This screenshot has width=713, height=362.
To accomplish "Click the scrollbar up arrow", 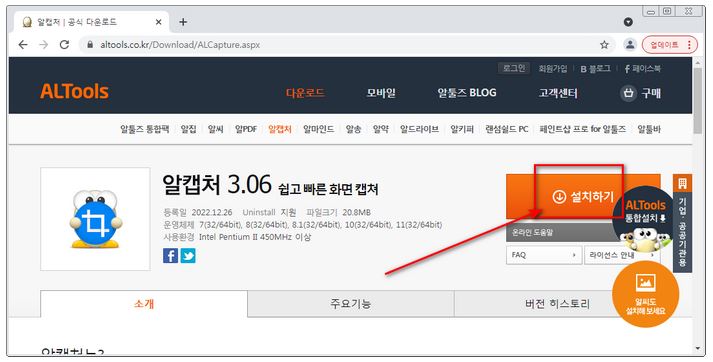I will tap(698, 62).
